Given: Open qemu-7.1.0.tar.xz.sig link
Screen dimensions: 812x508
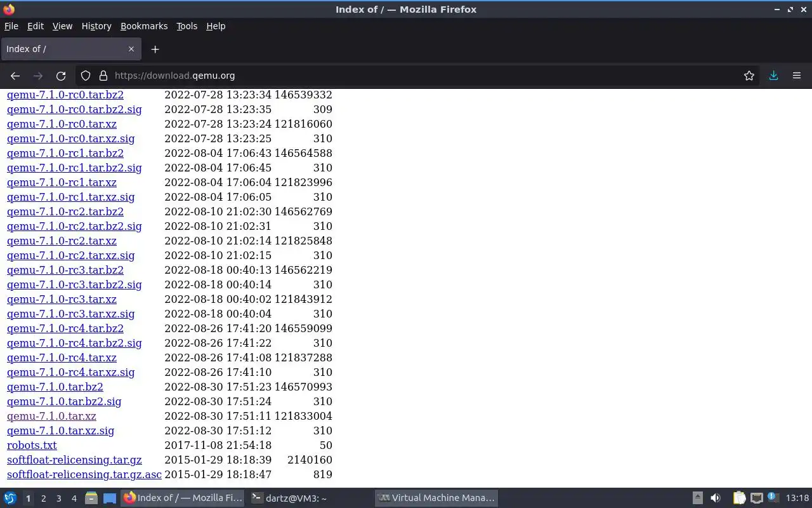Looking at the screenshot, I should pos(60,431).
